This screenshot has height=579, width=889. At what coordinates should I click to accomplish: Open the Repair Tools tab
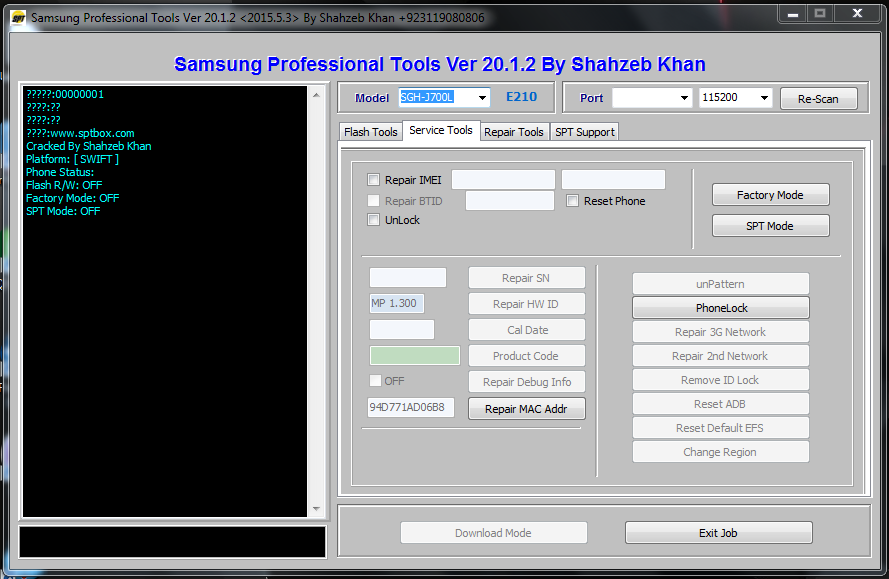click(514, 132)
